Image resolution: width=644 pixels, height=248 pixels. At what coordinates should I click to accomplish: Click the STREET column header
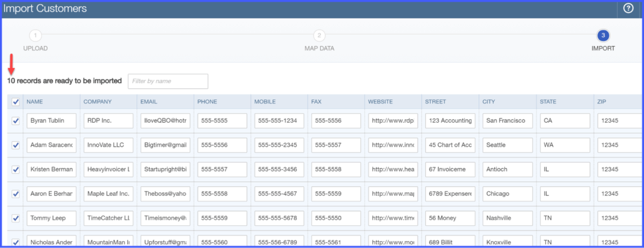pyautogui.click(x=435, y=101)
